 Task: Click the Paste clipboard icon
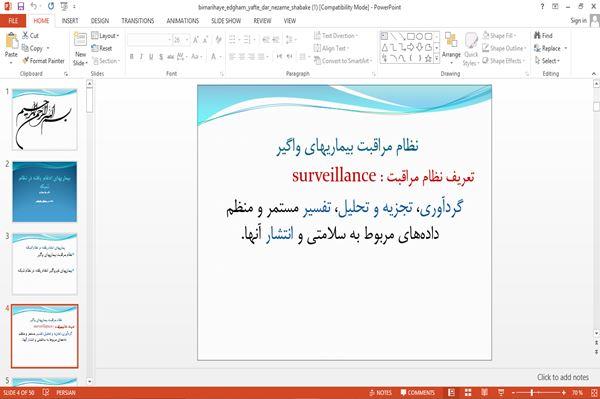click(x=11, y=41)
